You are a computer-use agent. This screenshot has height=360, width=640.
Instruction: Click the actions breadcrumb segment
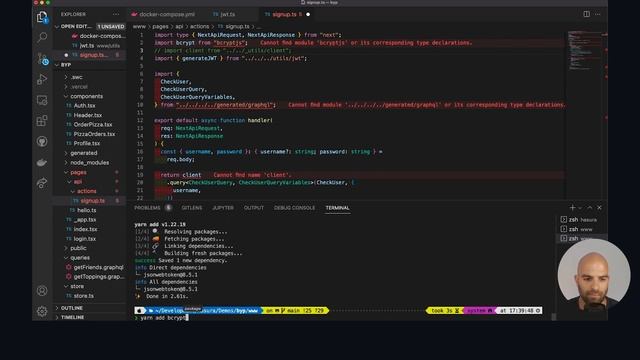tap(199, 27)
